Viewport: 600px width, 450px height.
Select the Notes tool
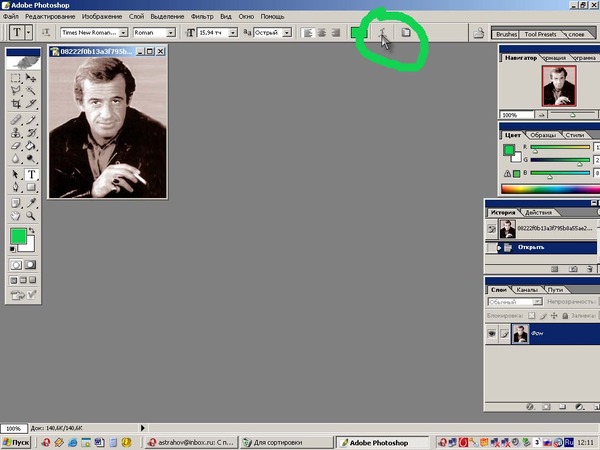(x=15, y=203)
